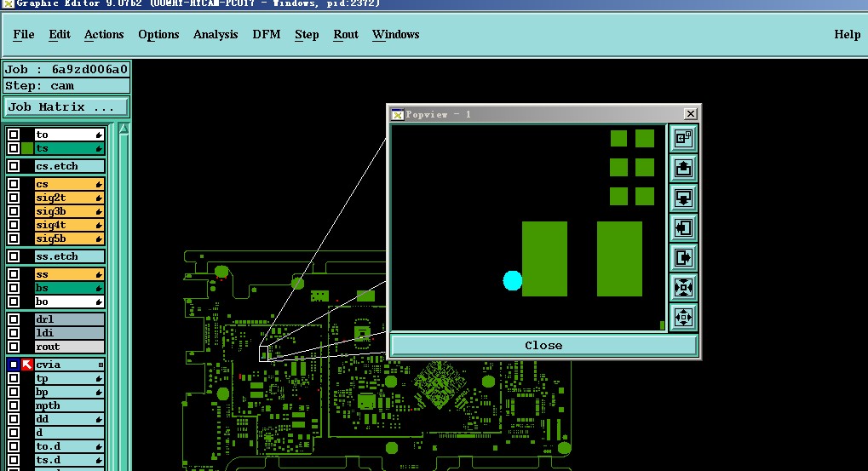Open the DFM menu
Image resolution: width=868 pixels, height=471 pixels.
tap(267, 34)
